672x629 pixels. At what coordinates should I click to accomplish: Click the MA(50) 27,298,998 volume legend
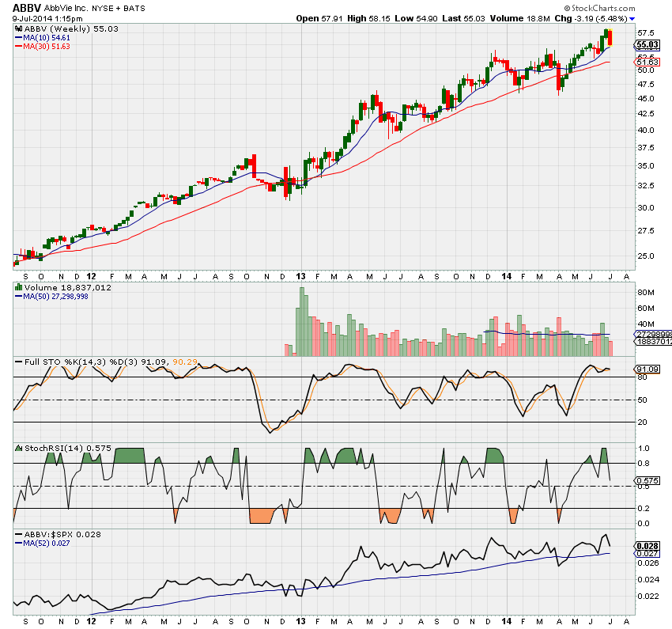pyautogui.click(x=51, y=296)
